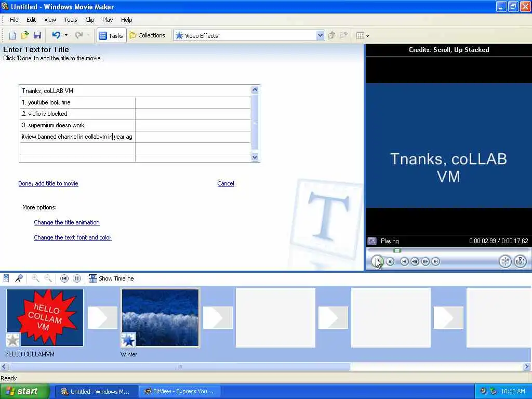The height and width of the screenshot is (399, 532).
Task: Click the Open Project folder icon
Action: [25, 35]
